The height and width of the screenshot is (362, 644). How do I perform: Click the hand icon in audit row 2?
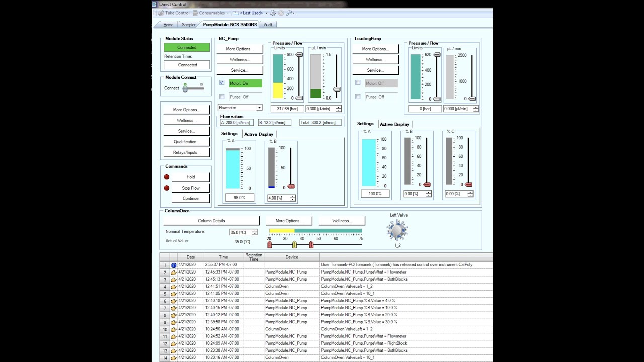174,272
